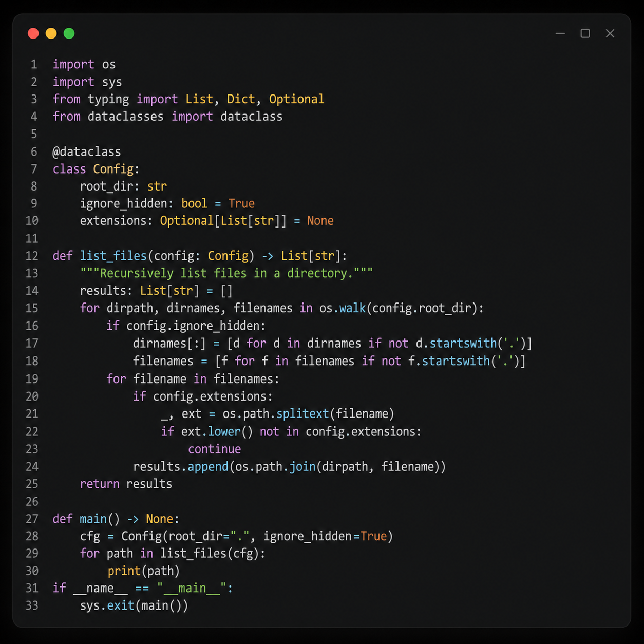
Task: Close window with the X icon
Action: click(610, 33)
